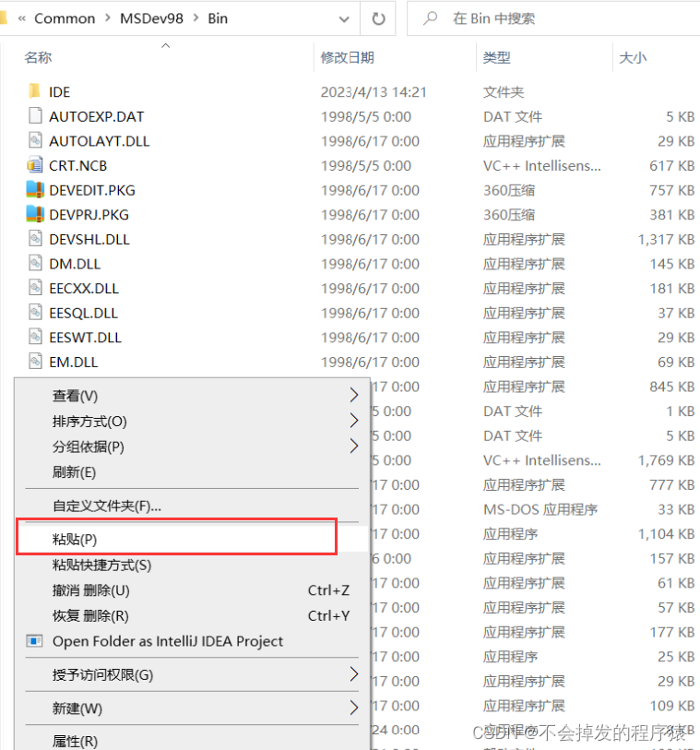Click the 1,104 KB size cell
700x750 pixels.
(x=666, y=534)
